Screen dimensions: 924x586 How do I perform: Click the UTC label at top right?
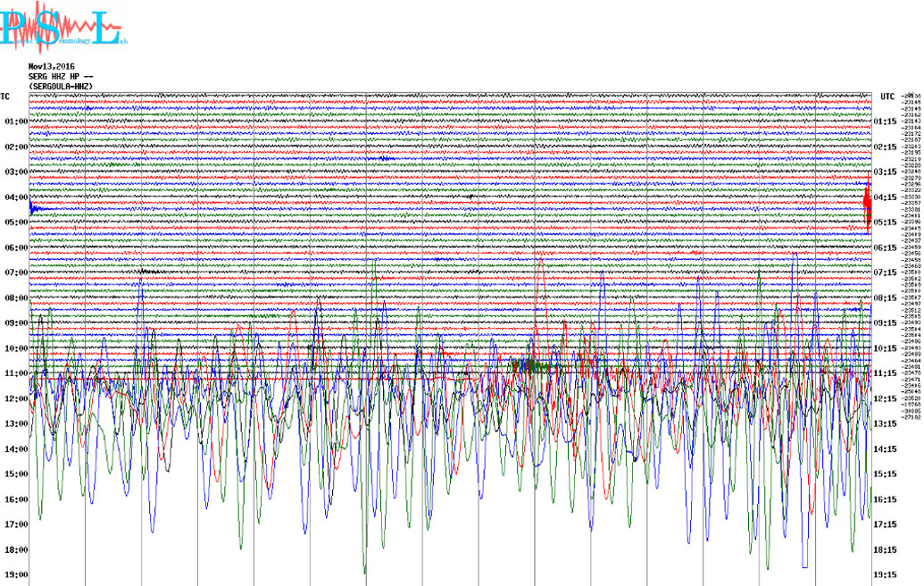point(887,96)
